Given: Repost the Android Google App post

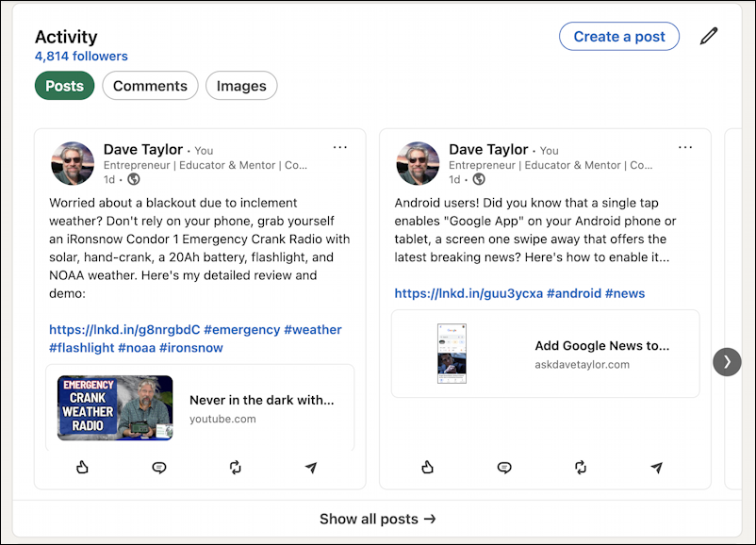Looking at the screenshot, I should pyautogui.click(x=581, y=467).
